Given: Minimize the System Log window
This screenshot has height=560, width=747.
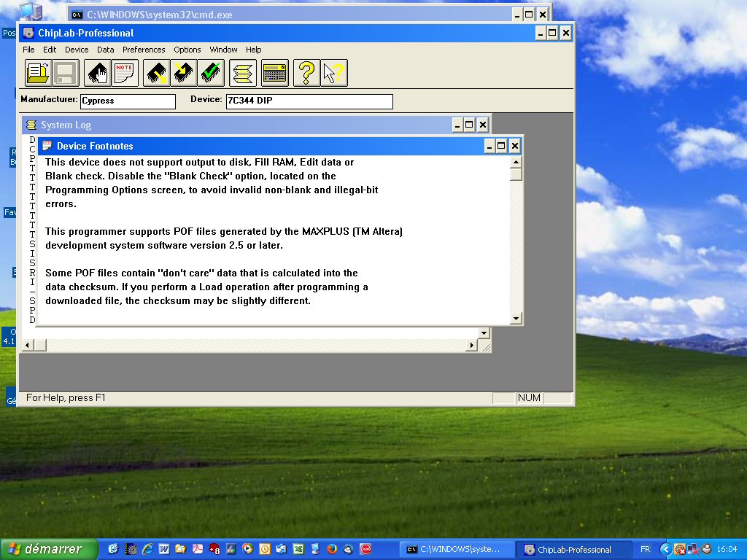Looking at the screenshot, I should point(457,125).
